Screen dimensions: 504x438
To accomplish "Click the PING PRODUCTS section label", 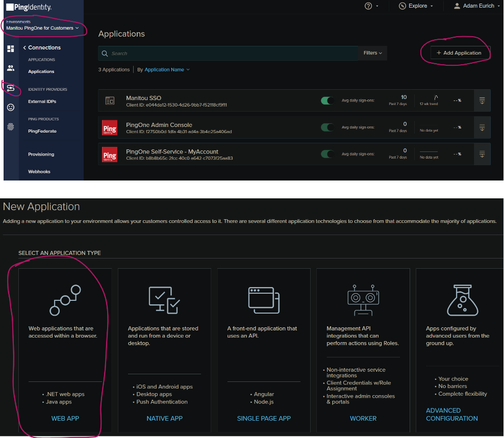I will click(43, 119).
